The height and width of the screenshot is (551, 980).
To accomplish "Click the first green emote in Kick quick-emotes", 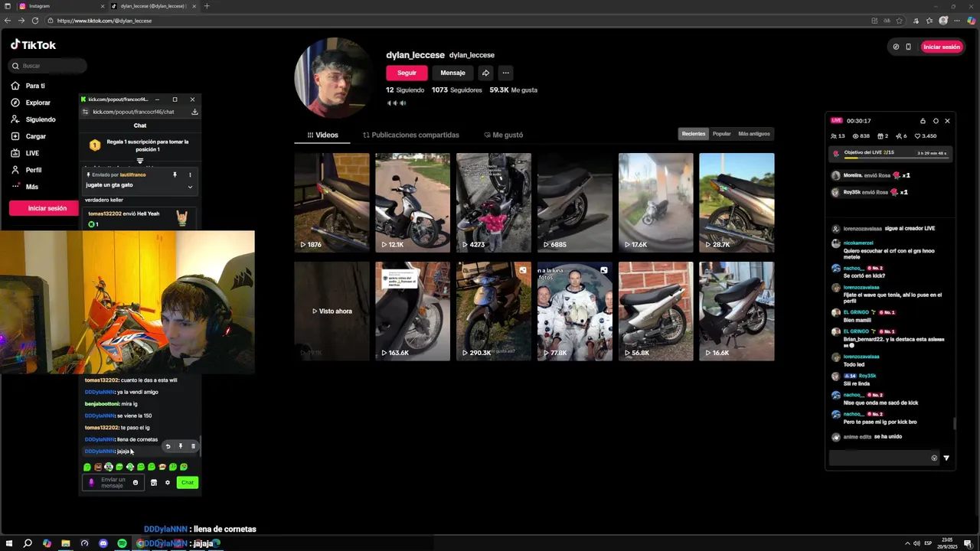I will pyautogui.click(x=87, y=467).
